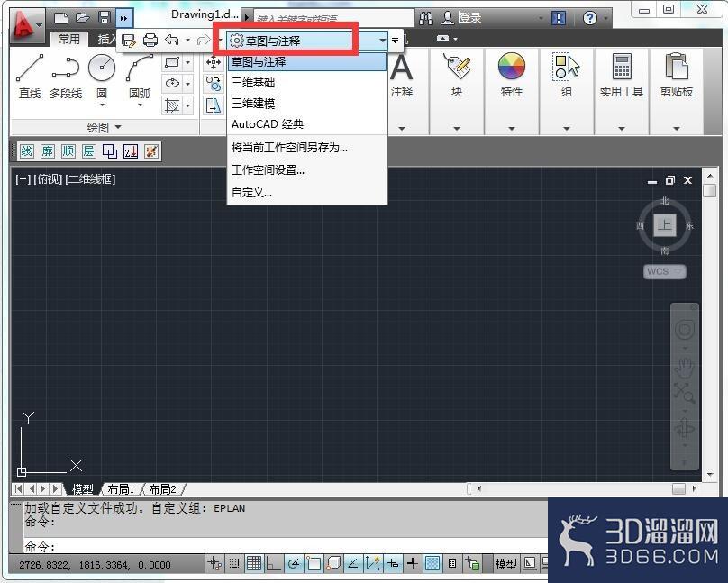Toggle 3D Object Snap in status bar
The width and height of the screenshot is (728, 583).
coord(333,563)
